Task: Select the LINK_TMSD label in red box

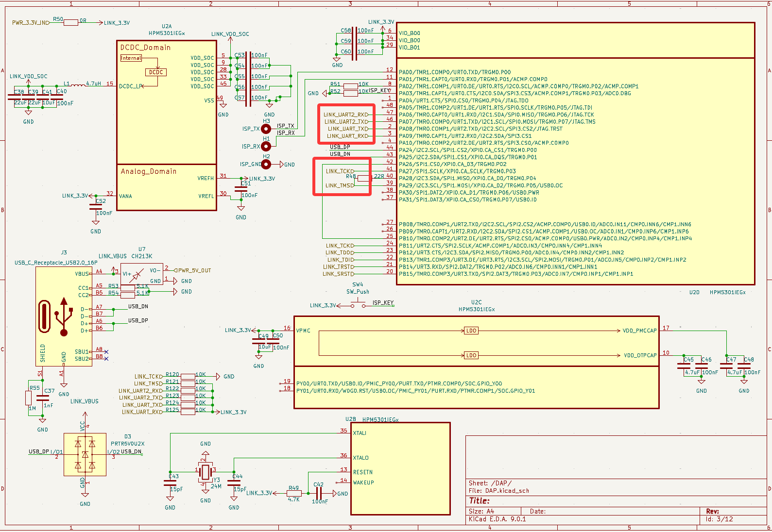Action: [x=340, y=185]
